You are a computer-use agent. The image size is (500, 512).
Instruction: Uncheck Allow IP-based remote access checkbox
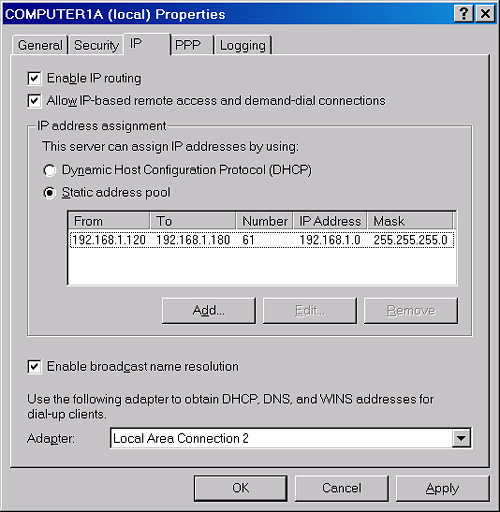click(x=34, y=101)
